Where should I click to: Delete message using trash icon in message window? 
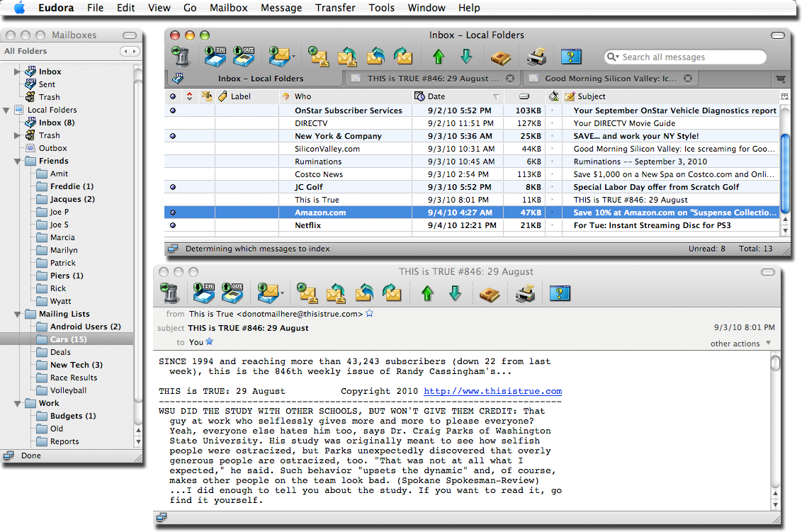pyautogui.click(x=169, y=293)
